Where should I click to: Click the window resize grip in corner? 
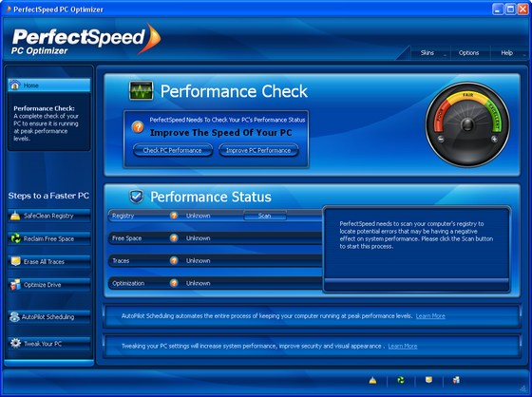tap(523, 388)
